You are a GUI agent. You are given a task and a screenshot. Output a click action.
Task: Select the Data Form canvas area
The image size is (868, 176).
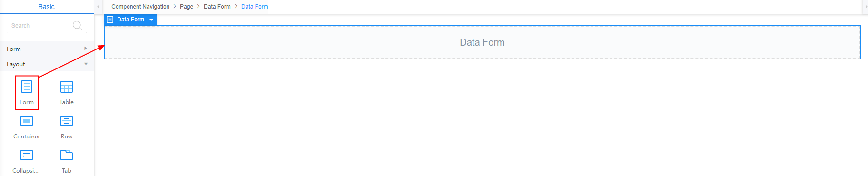pyautogui.click(x=482, y=42)
